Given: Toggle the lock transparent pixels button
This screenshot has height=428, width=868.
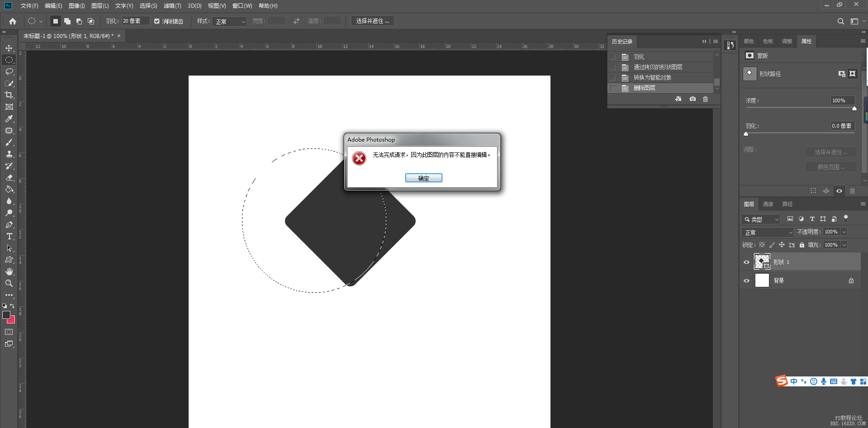Looking at the screenshot, I should (762, 245).
